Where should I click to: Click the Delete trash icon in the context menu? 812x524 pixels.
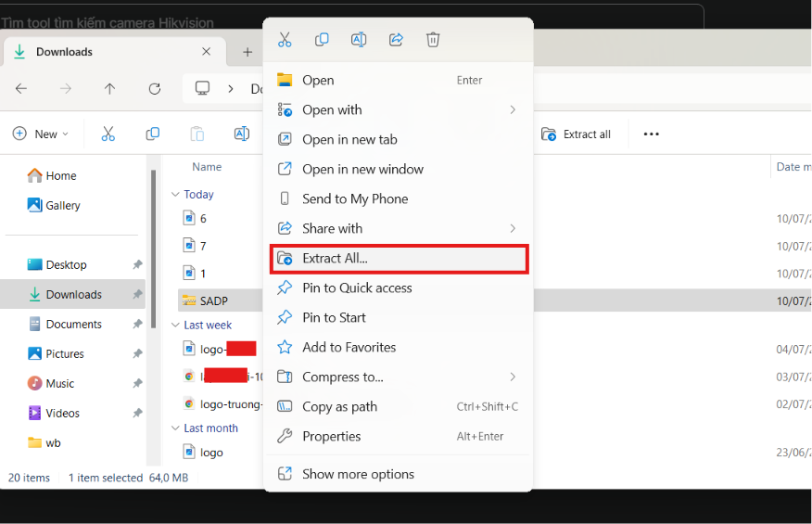(433, 39)
